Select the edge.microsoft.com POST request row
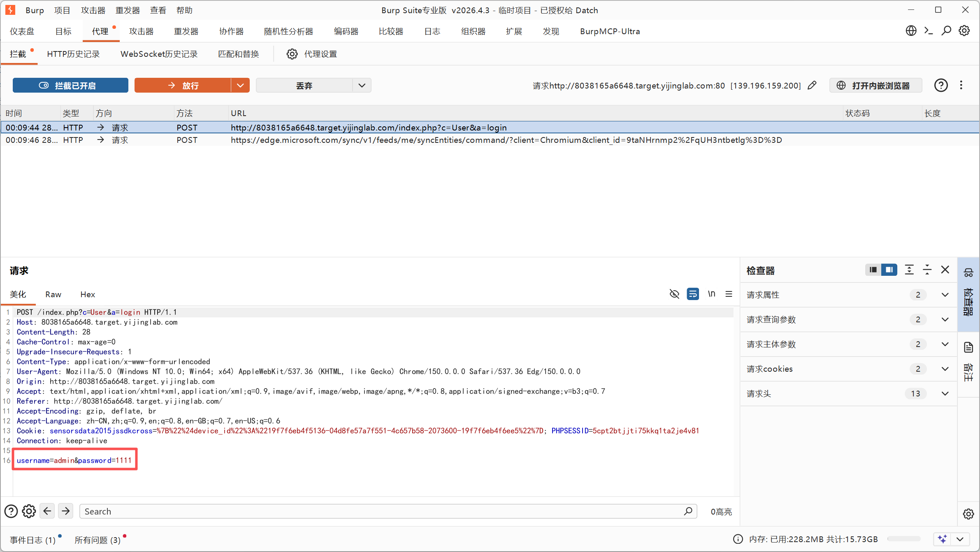The height and width of the screenshot is (552, 980). point(490,140)
